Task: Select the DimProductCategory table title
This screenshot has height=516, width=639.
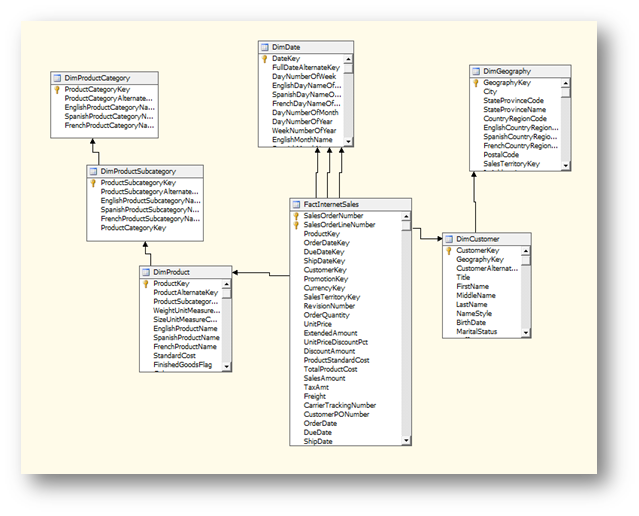Action: pyautogui.click(x=97, y=78)
